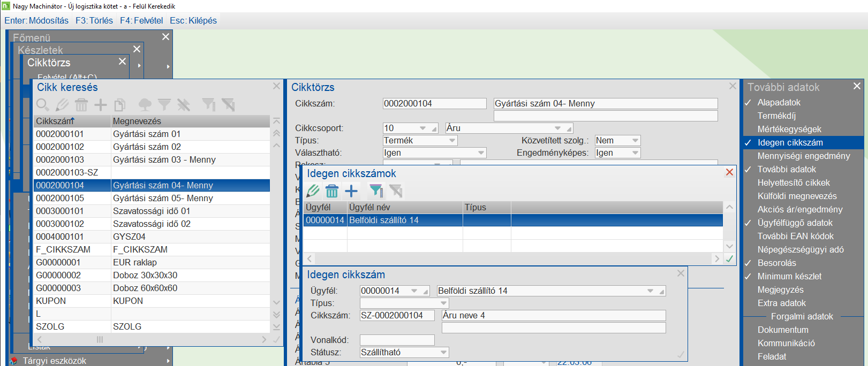868x366 pixels.
Task: Select Termékdíj in További adatok list
Action: pyautogui.click(x=776, y=116)
